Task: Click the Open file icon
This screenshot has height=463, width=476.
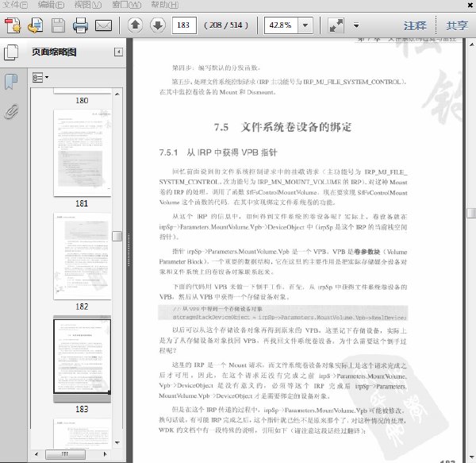Action: 35,25
